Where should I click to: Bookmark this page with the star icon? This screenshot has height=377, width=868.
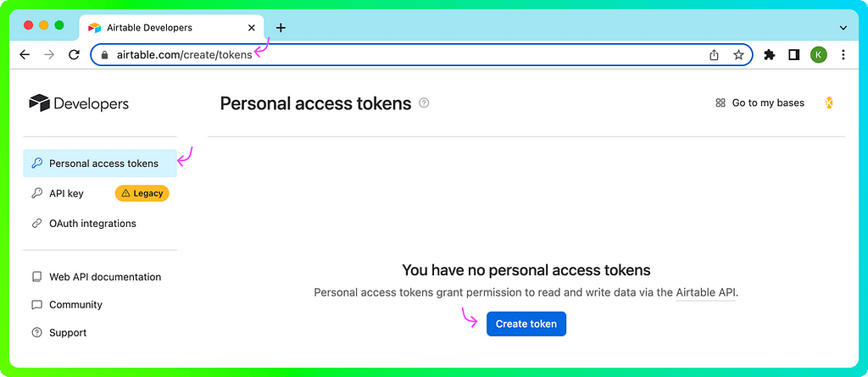pyautogui.click(x=738, y=54)
